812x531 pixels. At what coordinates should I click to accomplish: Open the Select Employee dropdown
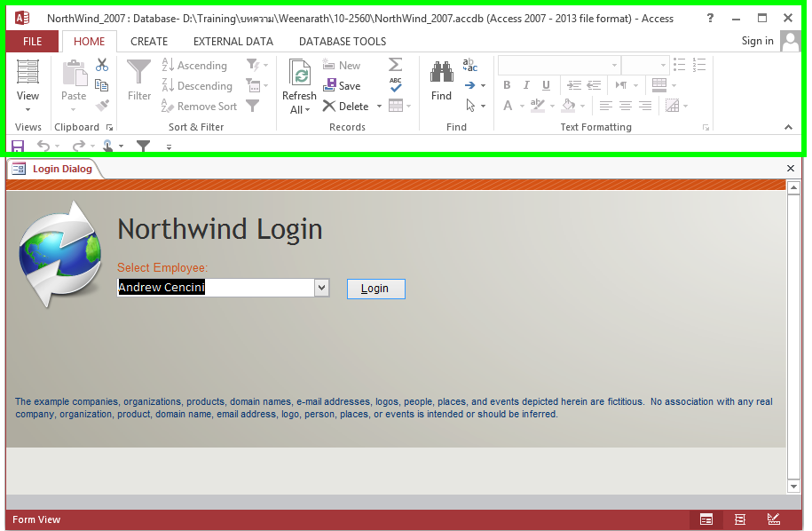pos(322,288)
